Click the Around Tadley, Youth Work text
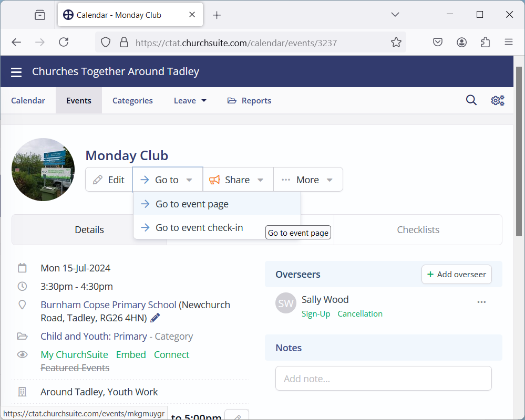Viewport: 525px width, 420px height. [99, 392]
